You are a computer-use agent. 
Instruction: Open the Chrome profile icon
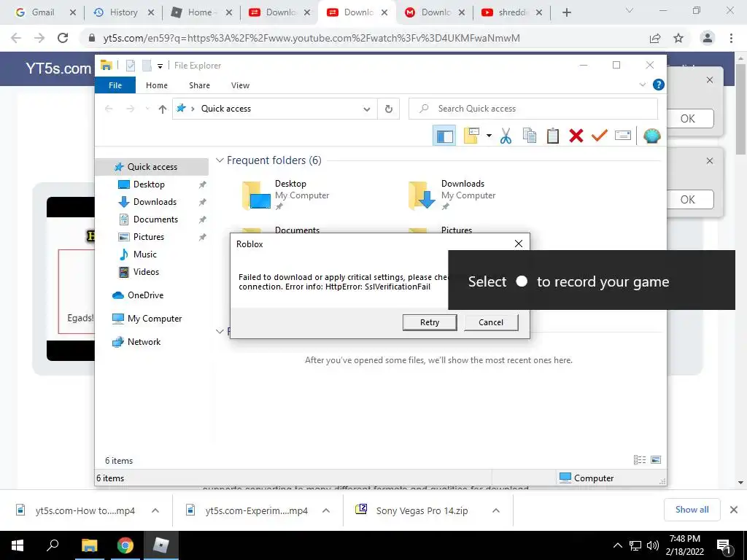click(708, 38)
